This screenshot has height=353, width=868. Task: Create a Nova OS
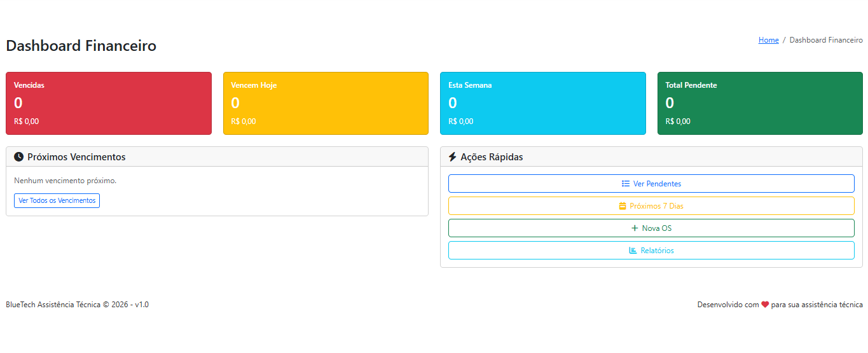651,228
